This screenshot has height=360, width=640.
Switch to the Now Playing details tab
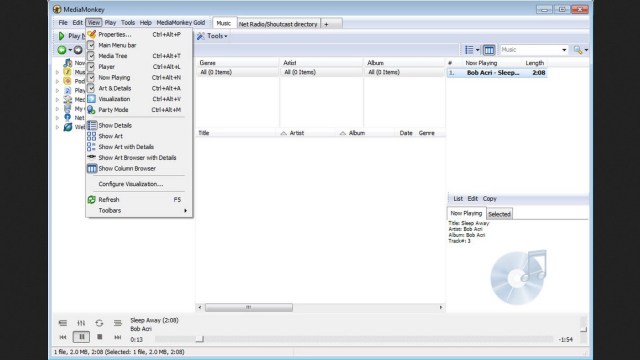tap(466, 213)
